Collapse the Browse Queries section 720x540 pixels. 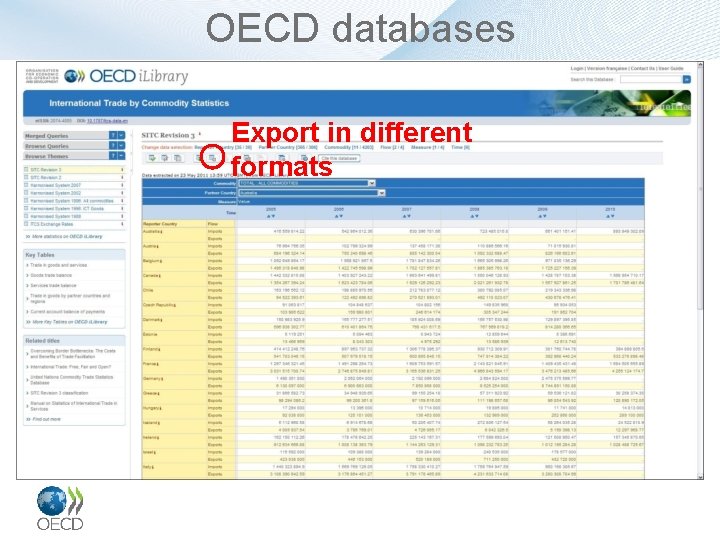click(121, 146)
